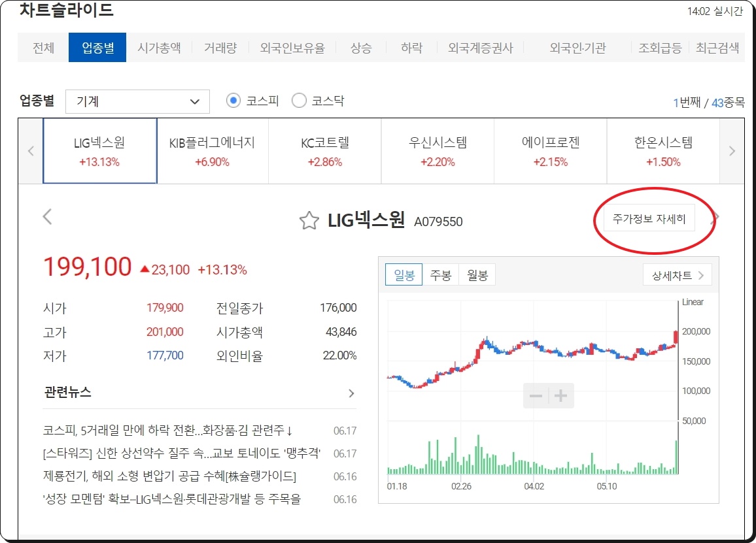Click the 저가 value 177,700

(165, 355)
